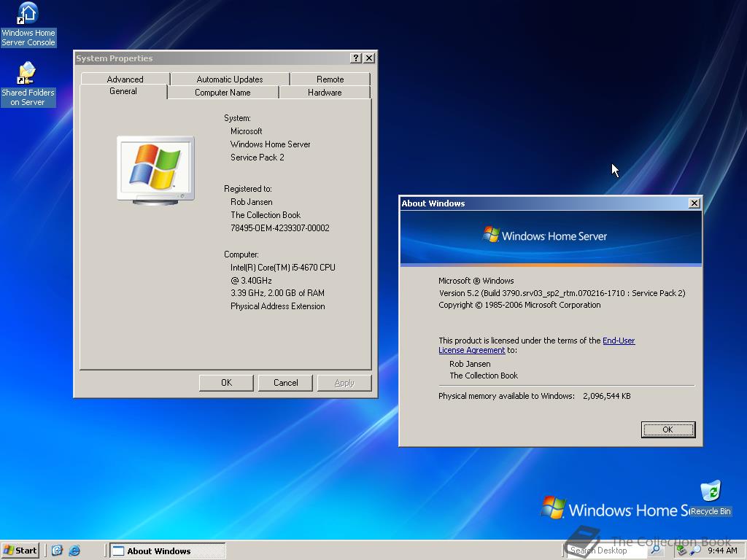Launch Internet Explorer from quick launch
This screenshot has width=747, height=560.
tap(75, 551)
